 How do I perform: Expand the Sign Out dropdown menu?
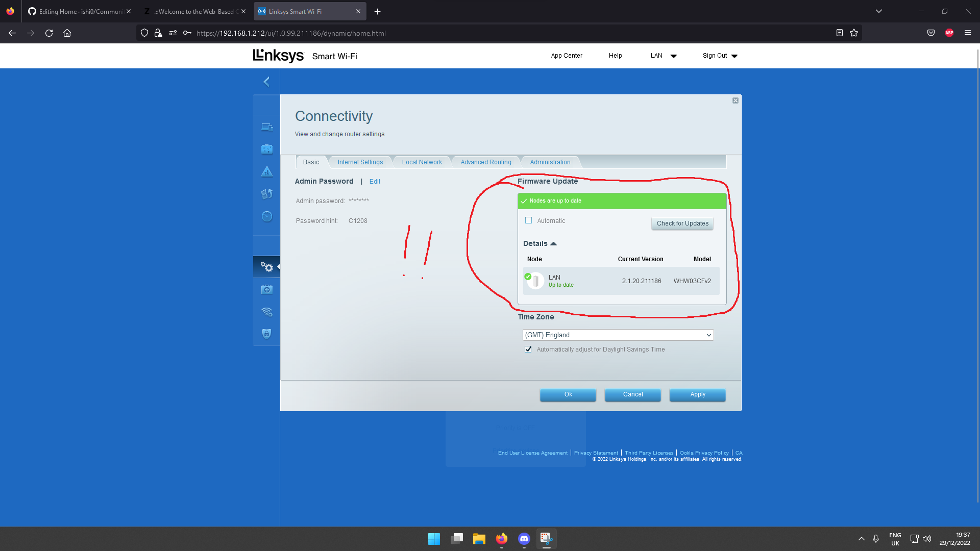pyautogui.click(x=720, y=56)
